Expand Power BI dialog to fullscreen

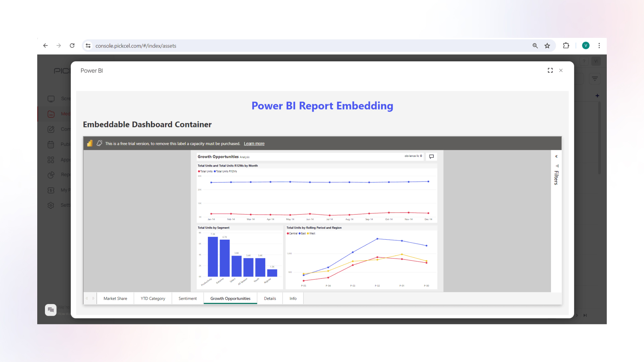click(x=550, y=70)
